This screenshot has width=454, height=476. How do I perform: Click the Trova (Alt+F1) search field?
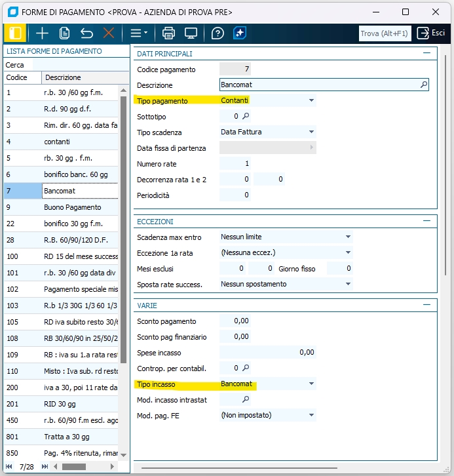[385, 33]
